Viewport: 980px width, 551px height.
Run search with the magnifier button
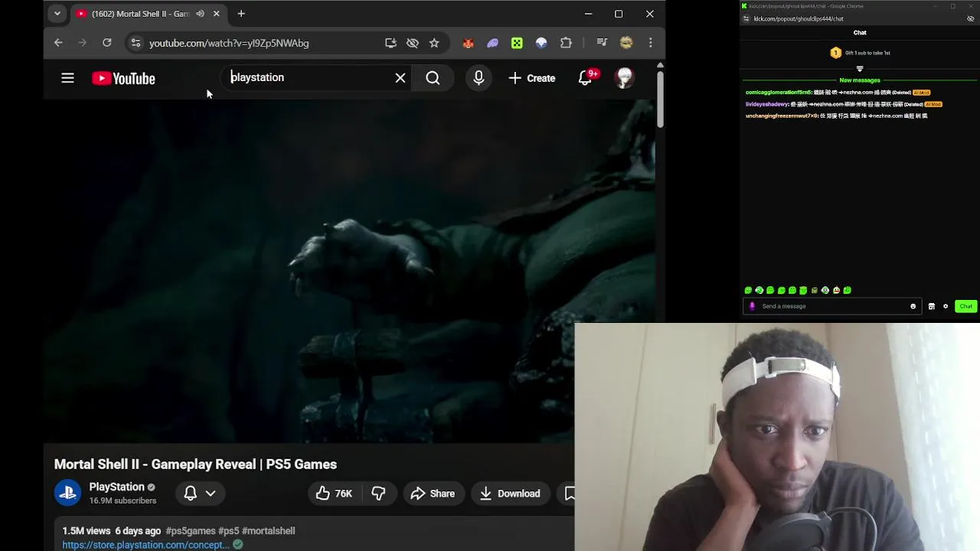(x=433, y=78)
